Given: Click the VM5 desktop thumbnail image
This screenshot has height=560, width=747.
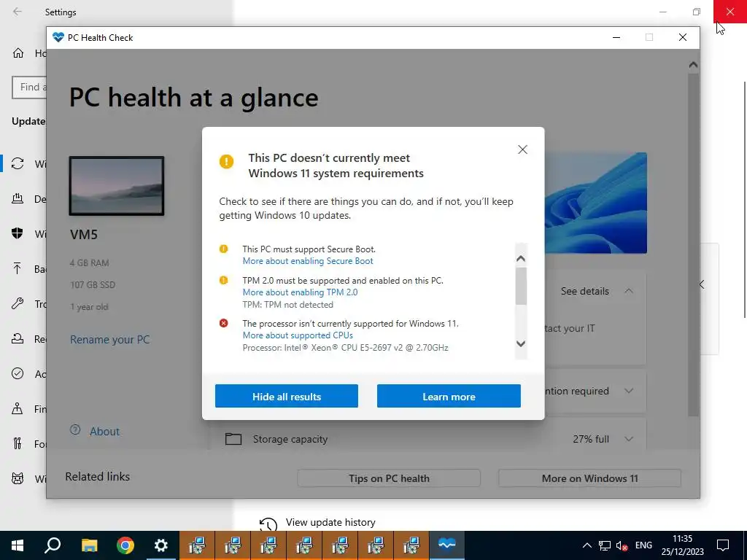Looking at the screenshot, I should [x=117, y=186].
